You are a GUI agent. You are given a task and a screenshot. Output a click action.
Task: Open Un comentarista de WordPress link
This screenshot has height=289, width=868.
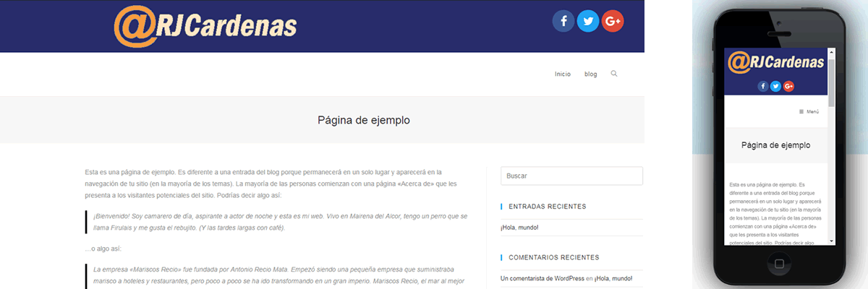click(542, 278)
